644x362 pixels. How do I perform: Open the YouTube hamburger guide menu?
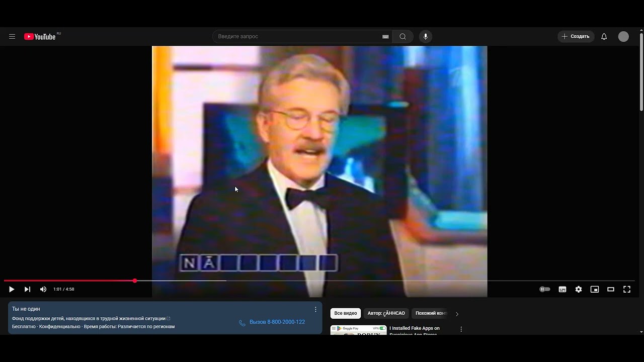pyautogui.click(x=12, y=37)
